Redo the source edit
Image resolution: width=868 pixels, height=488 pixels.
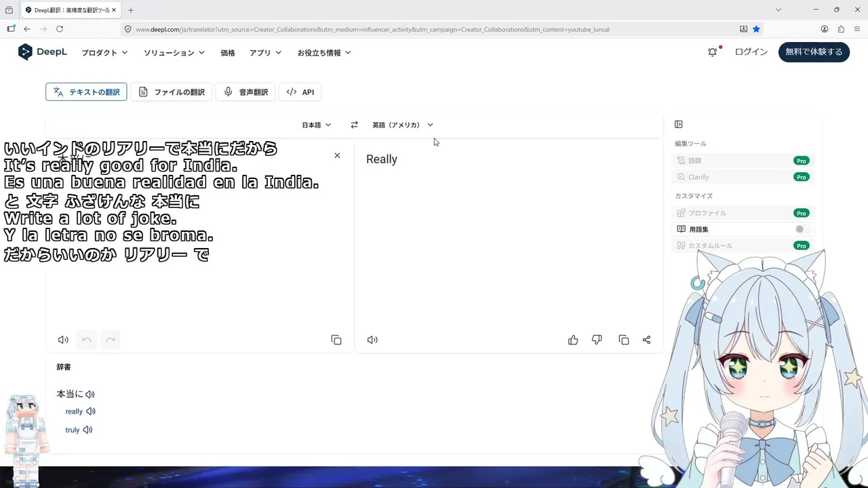pos(111,340)
